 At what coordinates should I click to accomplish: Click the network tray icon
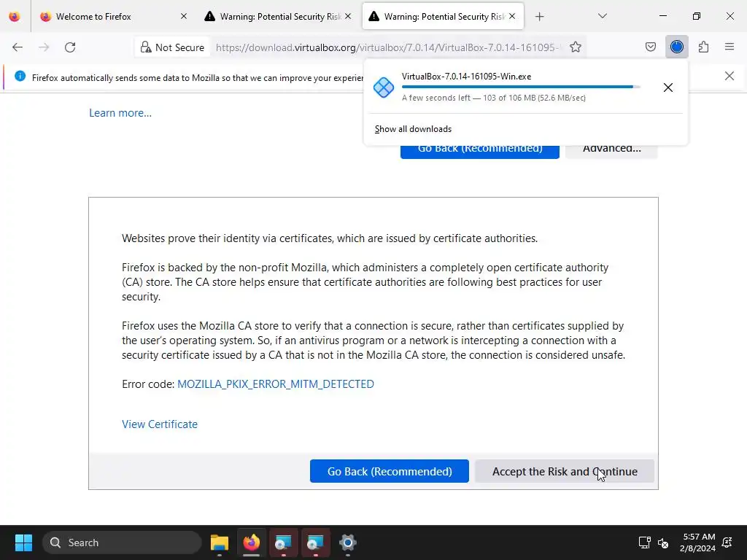644,542
